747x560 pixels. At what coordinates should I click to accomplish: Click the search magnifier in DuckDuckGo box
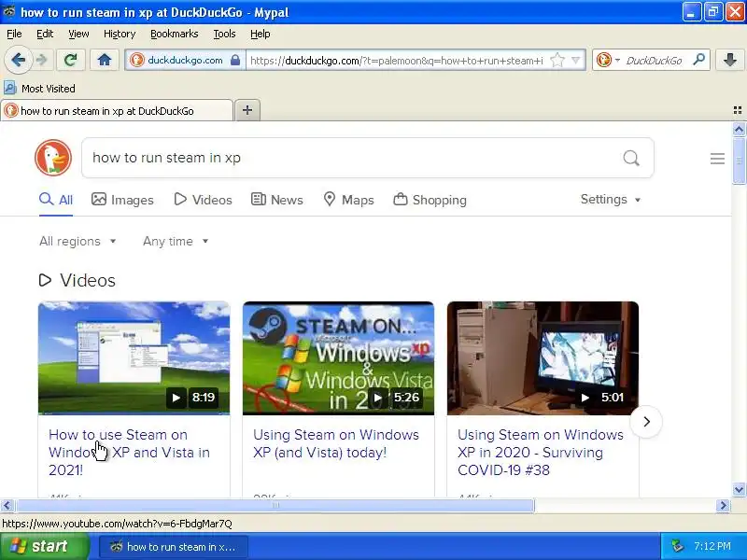631,158
